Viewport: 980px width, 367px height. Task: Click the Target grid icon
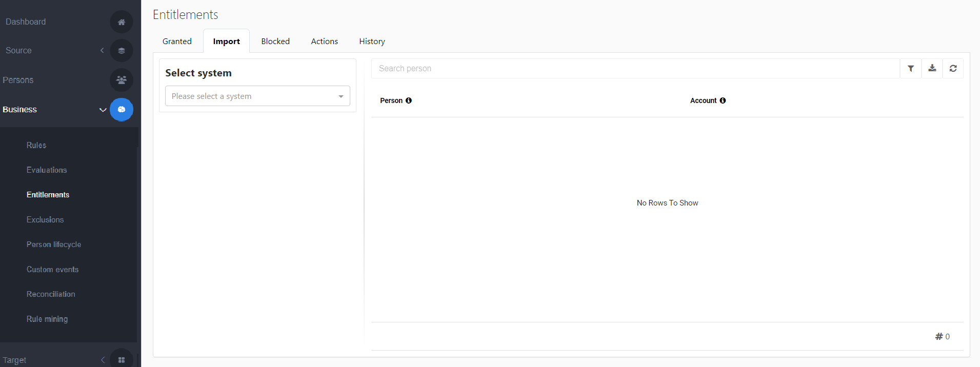point(122,360)
